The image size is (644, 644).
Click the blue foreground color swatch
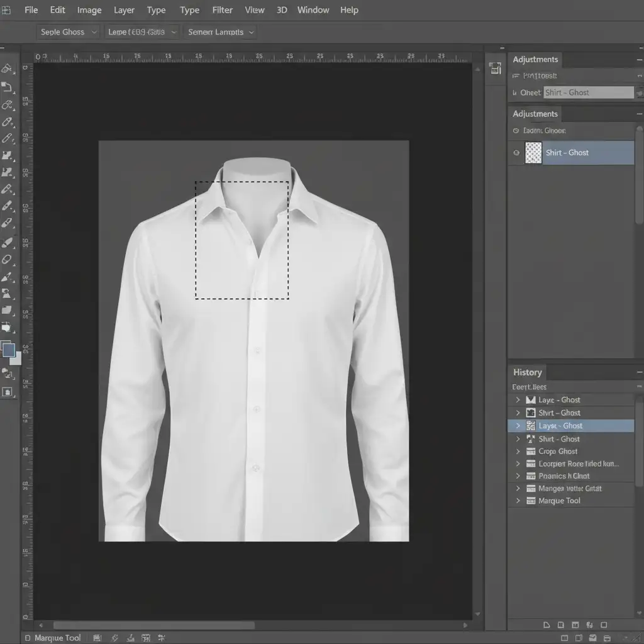[x=9, y=350]
